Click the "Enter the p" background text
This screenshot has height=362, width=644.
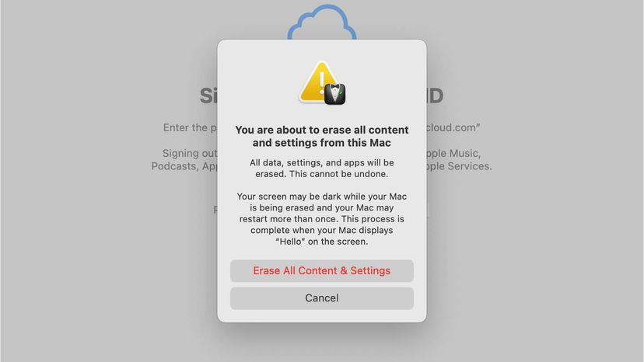(190, 127)
